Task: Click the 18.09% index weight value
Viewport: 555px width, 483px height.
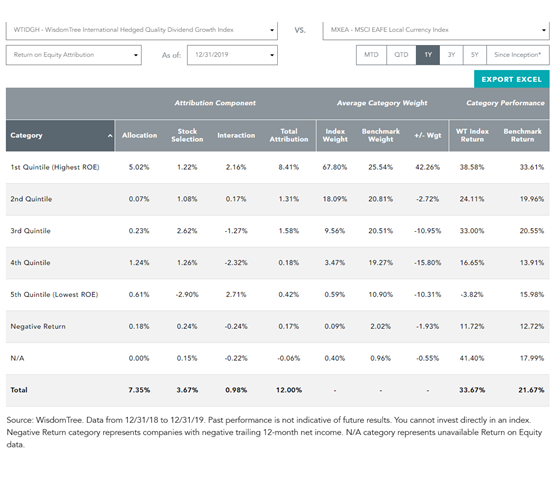Action: 334,199
